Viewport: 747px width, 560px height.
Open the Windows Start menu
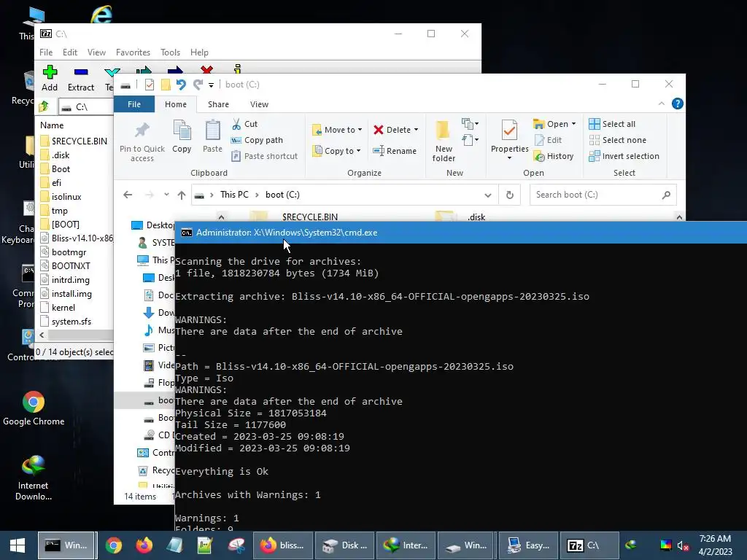point(18,545)
